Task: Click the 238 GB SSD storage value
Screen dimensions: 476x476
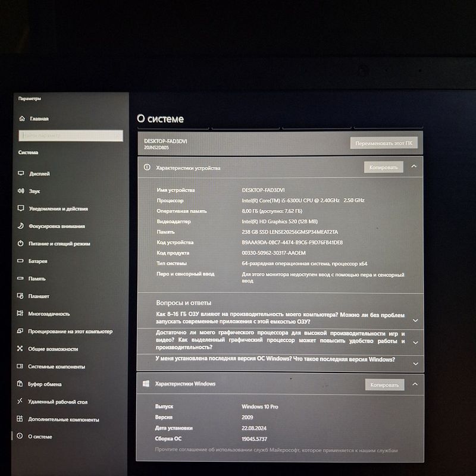Action: point(290,232)
